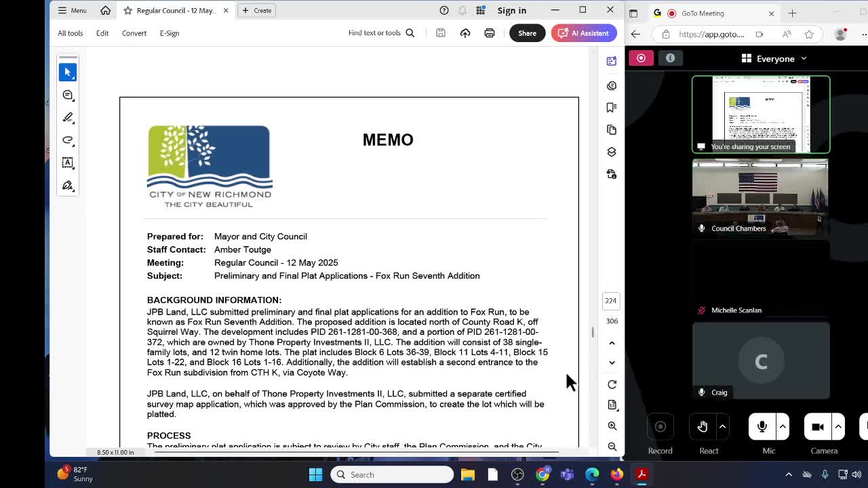
Task: Click the vertical scrollbar thumb of the PDF
Action: tap(593, 333)
